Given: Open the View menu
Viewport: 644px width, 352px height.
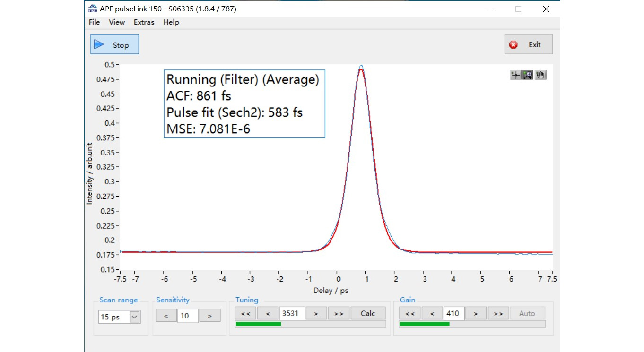Looking at the screenshot, I should tap(117, 22).
